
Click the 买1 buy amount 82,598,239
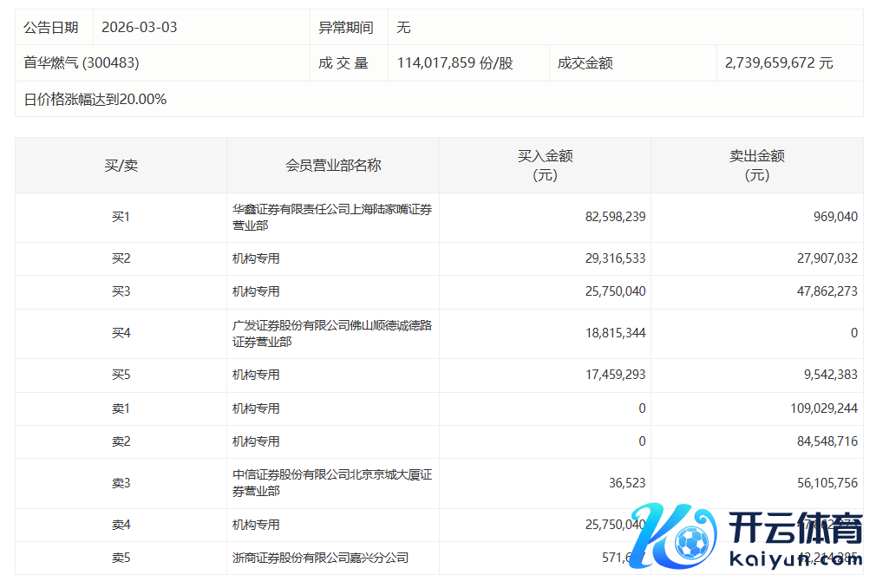(615, 217)
